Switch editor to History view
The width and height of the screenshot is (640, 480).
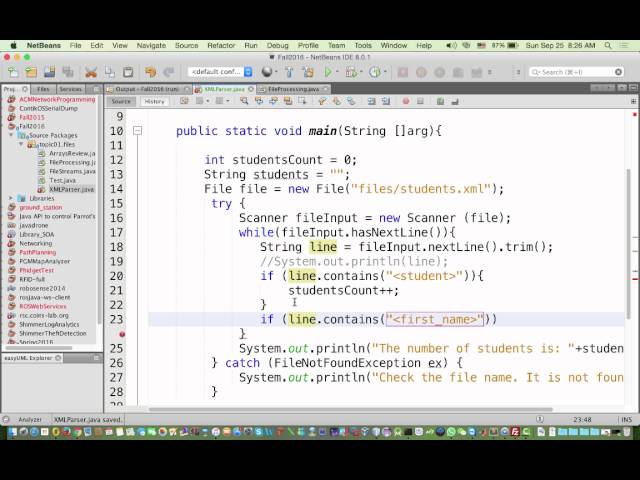[x=154, y=101]
